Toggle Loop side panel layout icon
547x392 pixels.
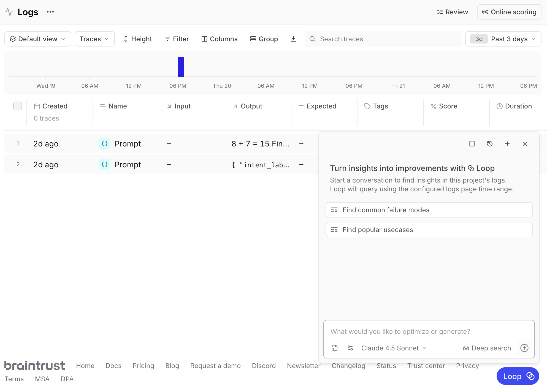pos(472,144)
